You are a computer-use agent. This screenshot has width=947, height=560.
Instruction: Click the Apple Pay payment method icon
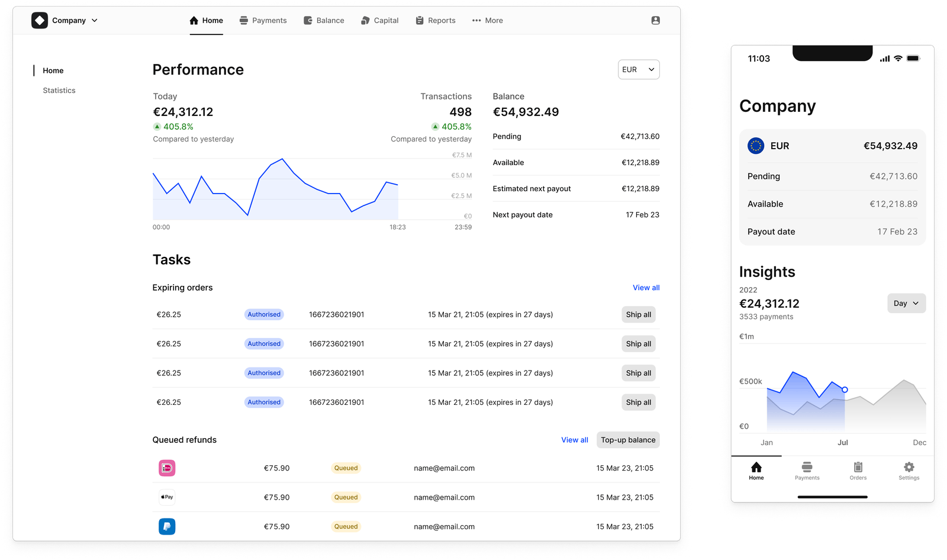(167, 497)
